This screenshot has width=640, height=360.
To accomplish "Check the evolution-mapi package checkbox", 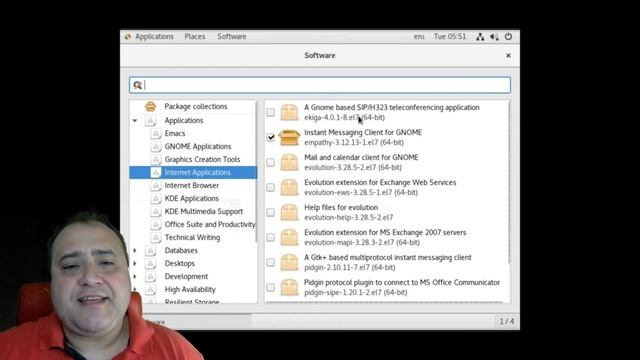I will tap(270, 237).
